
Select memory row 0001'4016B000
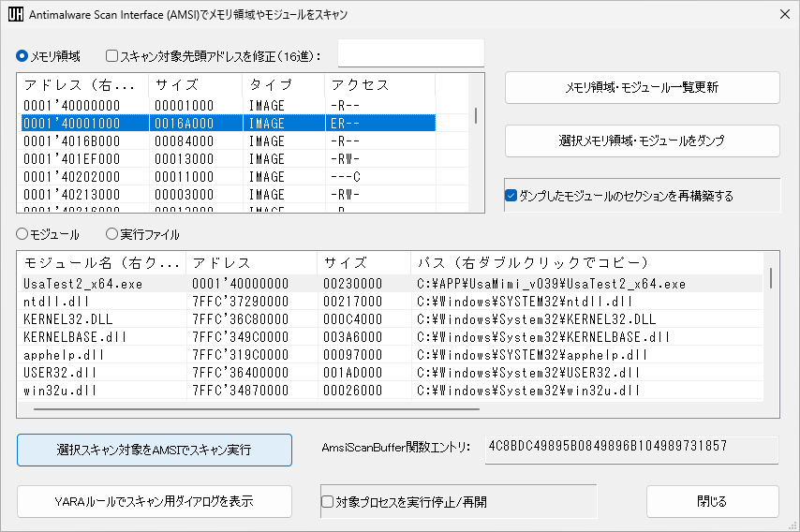tap(228, 140)
